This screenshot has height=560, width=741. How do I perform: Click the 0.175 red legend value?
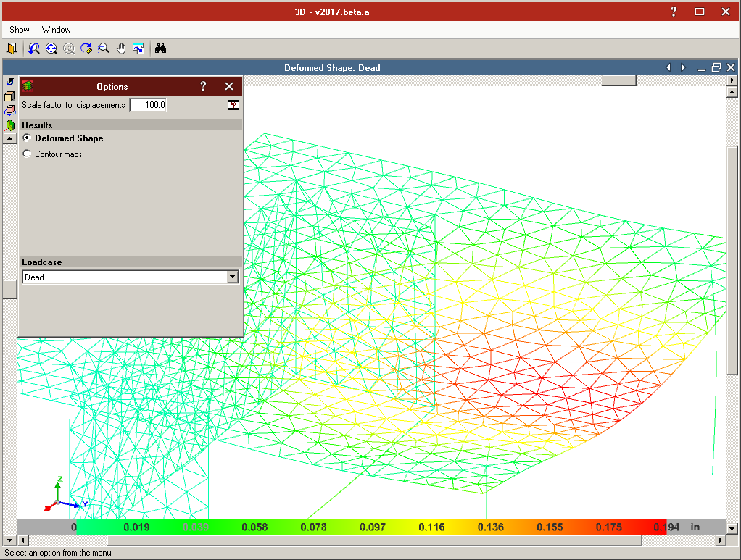tap(609, 527)
